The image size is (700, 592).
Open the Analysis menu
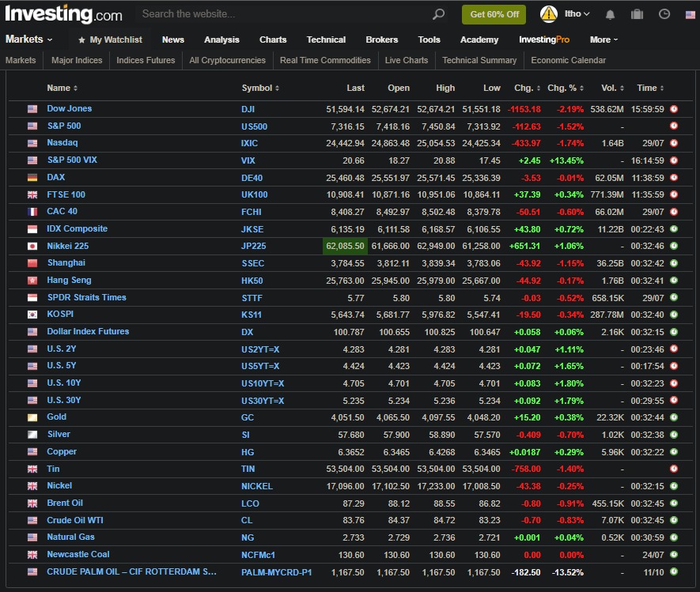[222, 40]
